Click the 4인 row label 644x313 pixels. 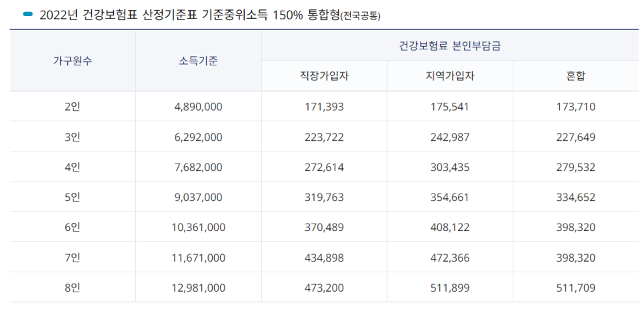[x=73, y=168]
